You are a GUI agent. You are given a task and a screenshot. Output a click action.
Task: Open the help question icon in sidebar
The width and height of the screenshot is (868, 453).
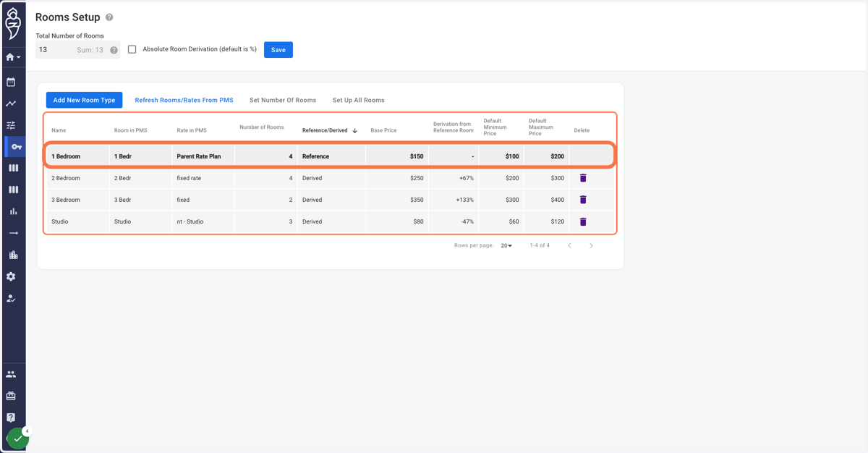click(x=11, y=418)
